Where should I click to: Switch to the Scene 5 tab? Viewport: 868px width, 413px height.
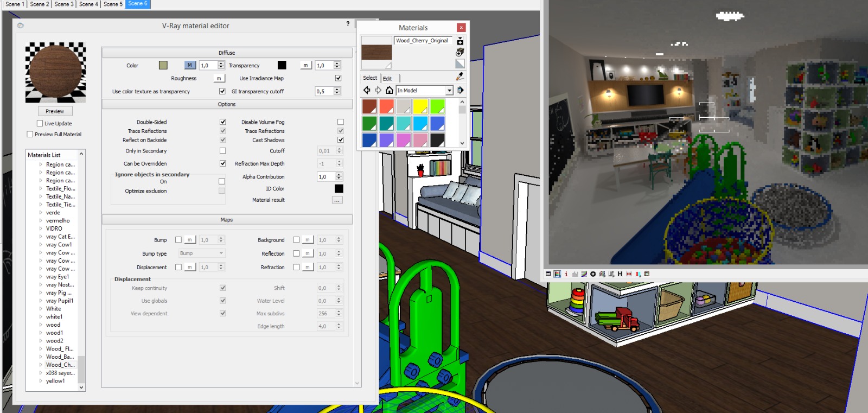click(x=113, y=4)
